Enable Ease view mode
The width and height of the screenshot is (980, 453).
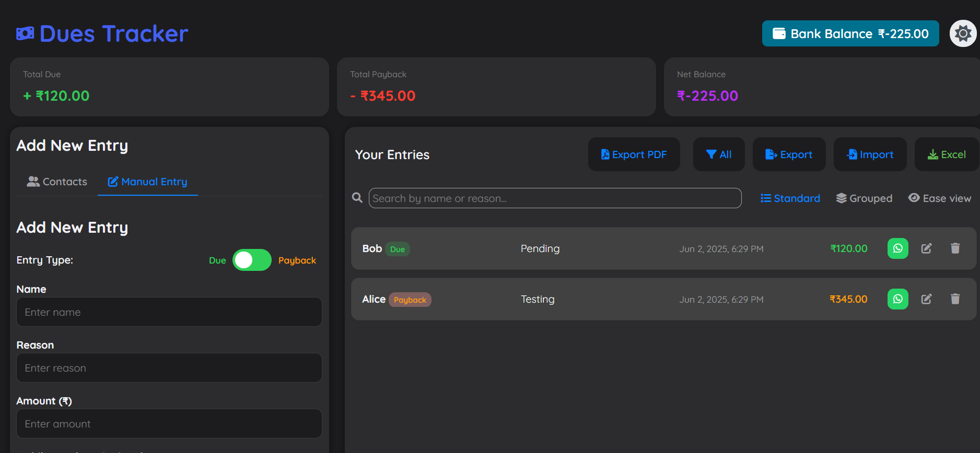click(939, 198)
